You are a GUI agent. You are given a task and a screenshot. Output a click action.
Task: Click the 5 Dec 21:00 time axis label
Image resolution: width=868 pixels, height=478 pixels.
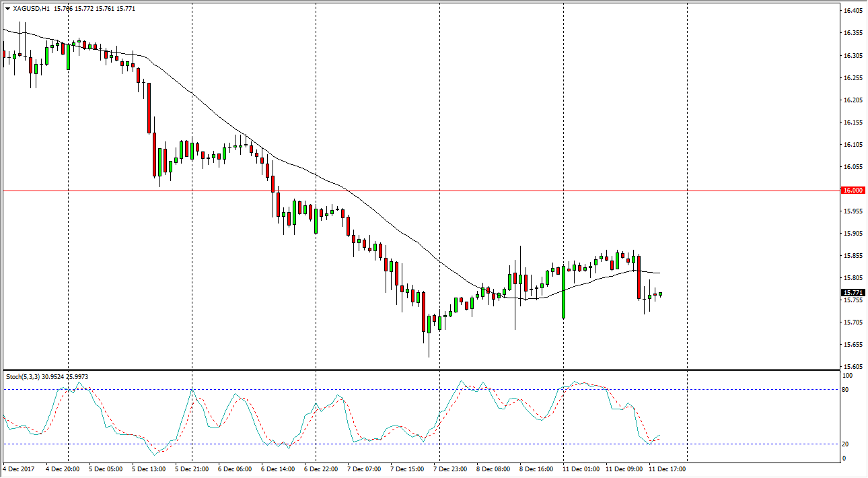tap(193, 469)
